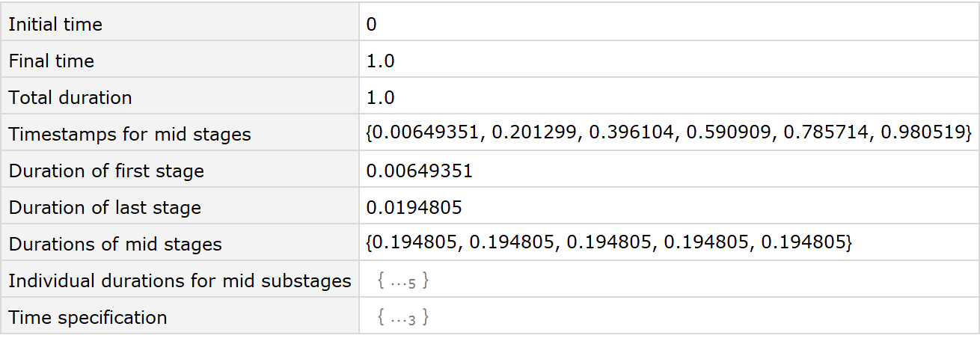The image size is (980, 356).
Task: Select Individual durations for mid substages label
Action: 180,281
